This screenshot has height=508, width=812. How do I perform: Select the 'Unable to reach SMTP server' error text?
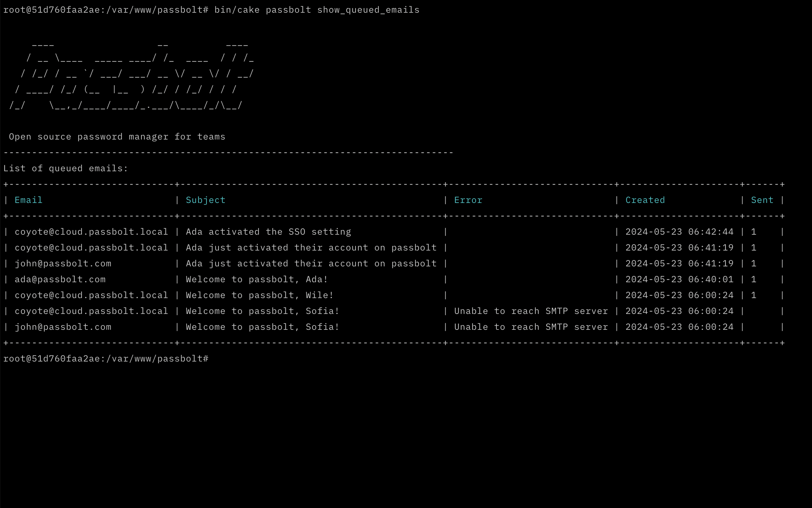pyautogui.click(x=530, y=310)
